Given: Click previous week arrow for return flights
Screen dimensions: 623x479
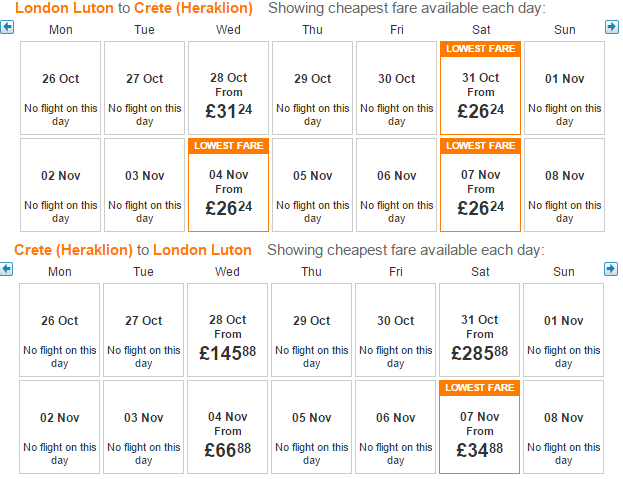Looking at the screenshot, I should [6, 269].
